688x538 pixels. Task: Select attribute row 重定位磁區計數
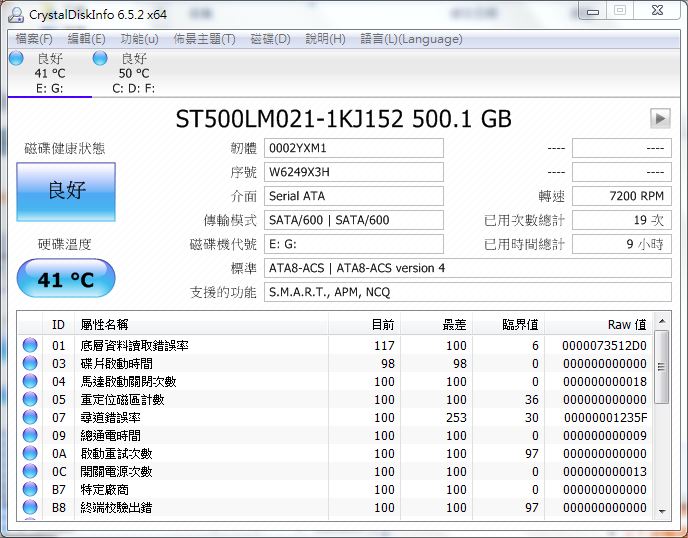335,399
